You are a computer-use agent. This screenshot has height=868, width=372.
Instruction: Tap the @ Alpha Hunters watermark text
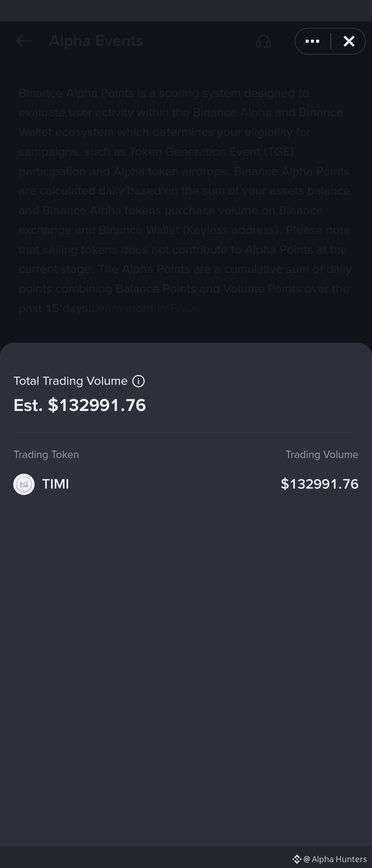tap(335, 859)
